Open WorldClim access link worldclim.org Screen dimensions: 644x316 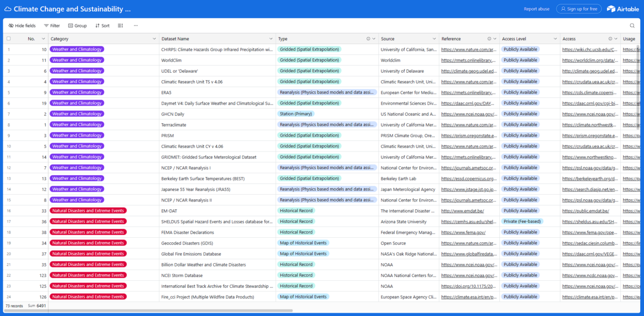pyautogui.click(x=590, y=60)
